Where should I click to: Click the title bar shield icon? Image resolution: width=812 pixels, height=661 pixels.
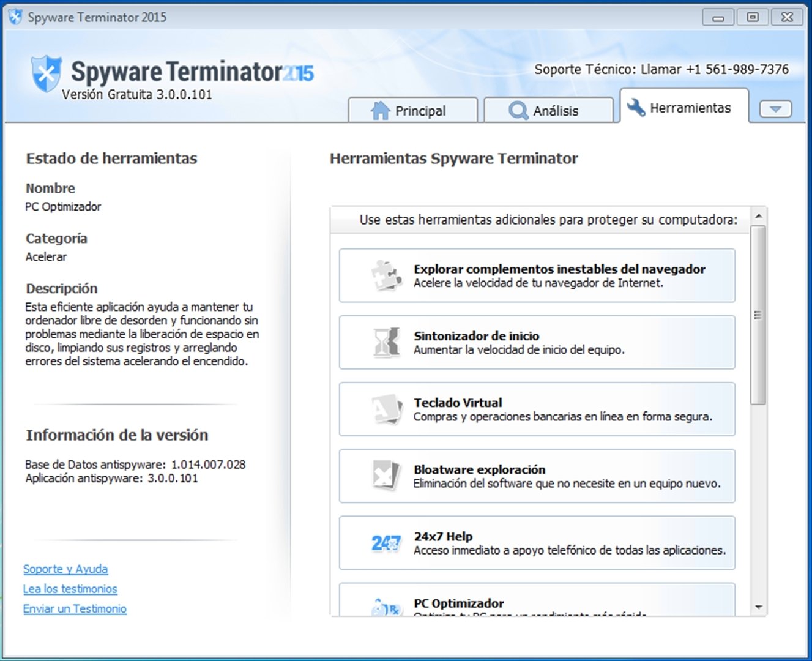click(x=15, y=17)
